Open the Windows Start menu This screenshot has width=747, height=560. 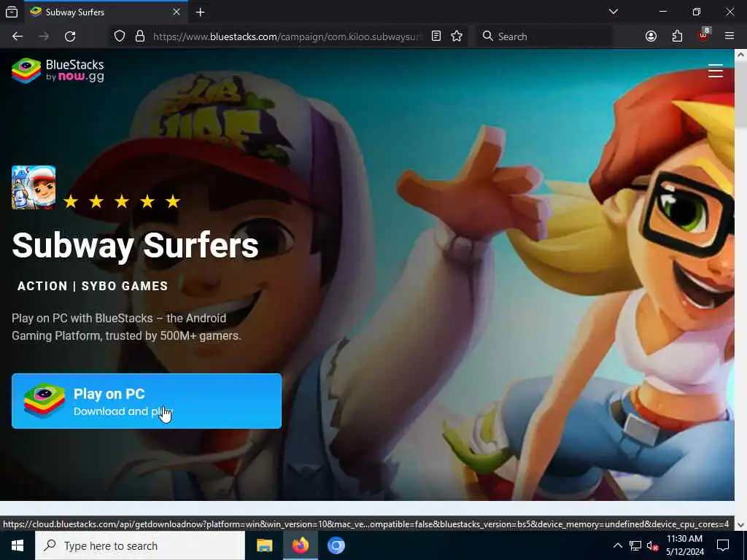[x=18, y=545]
